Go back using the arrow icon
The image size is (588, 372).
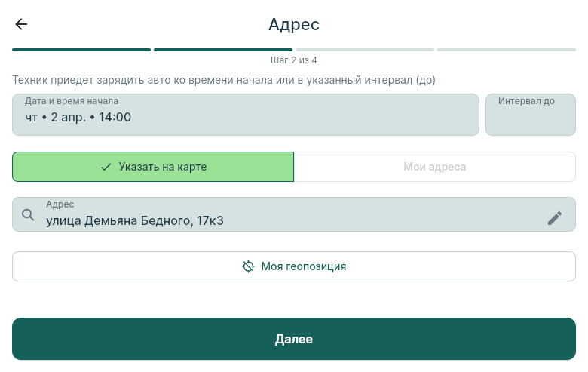21,24
